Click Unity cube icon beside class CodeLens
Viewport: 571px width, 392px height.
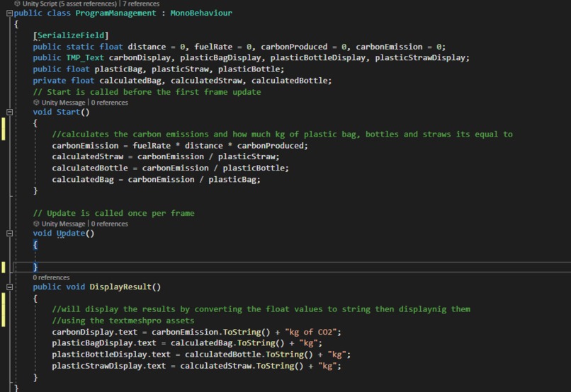tap(17, 4)
